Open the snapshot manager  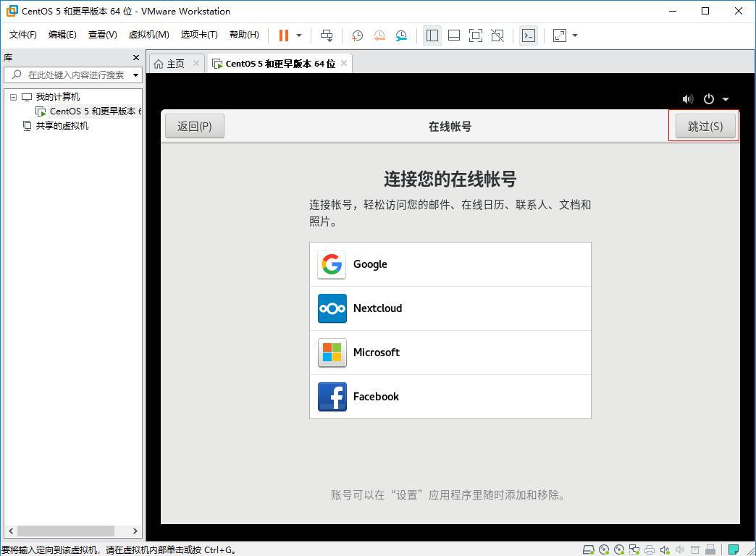click(403, 35)
